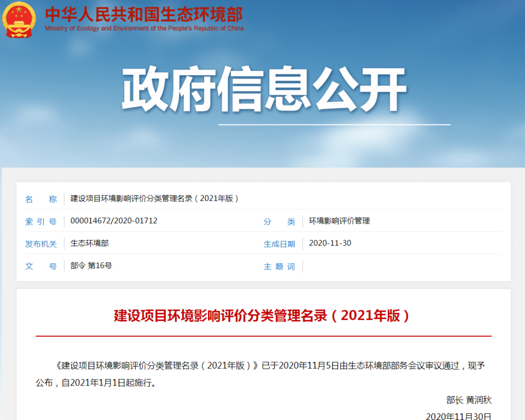Click the English ministry name text
The width and height of the screenshot is (525, 420).
coord(144,29)
